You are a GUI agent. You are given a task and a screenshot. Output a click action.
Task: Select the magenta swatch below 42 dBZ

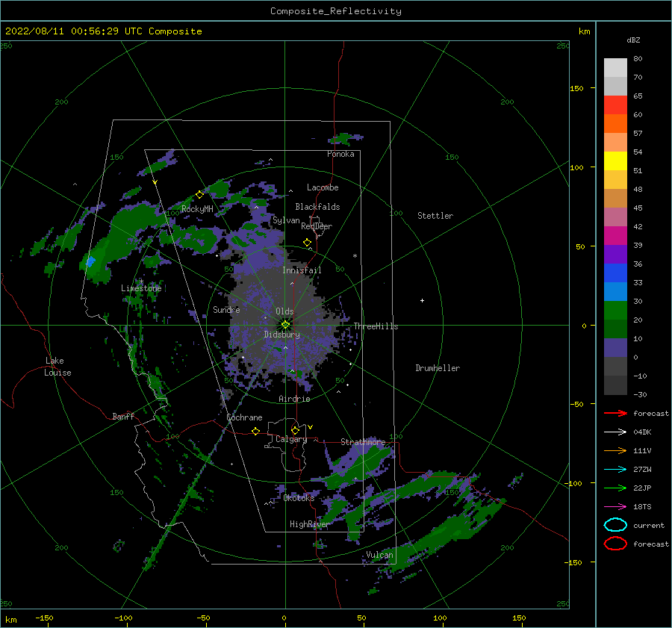[615, 236]
